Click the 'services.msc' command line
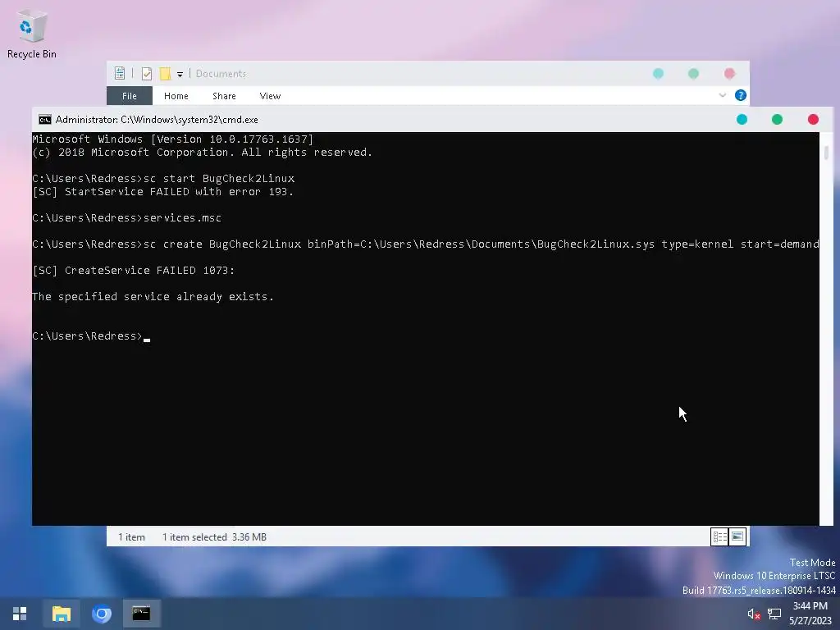The image size is (840, 630). click(x=127, y=218)
